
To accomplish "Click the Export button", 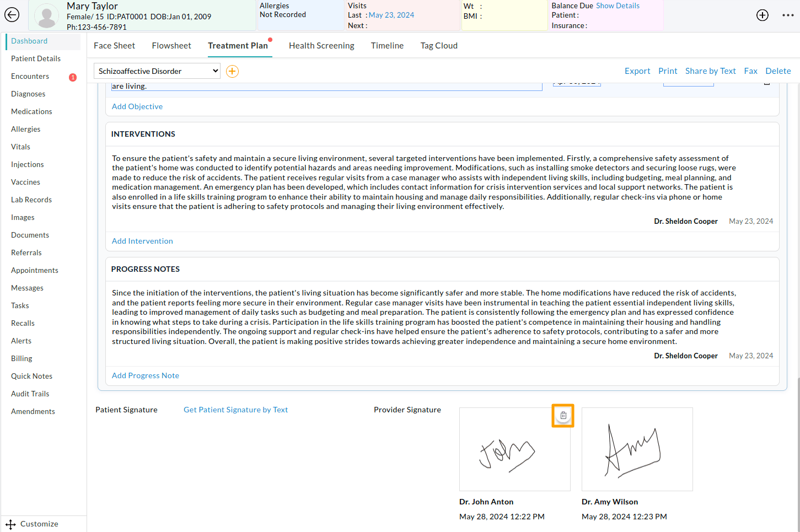I will [x=637, y=71].
